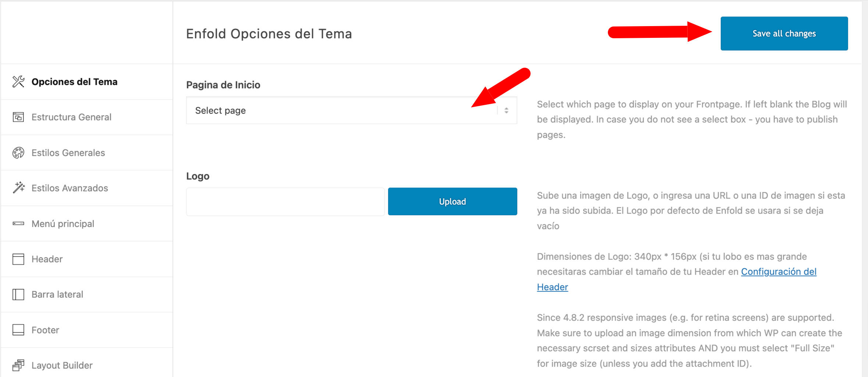Click the Barra lateral sidebar icon

point(18,294)
